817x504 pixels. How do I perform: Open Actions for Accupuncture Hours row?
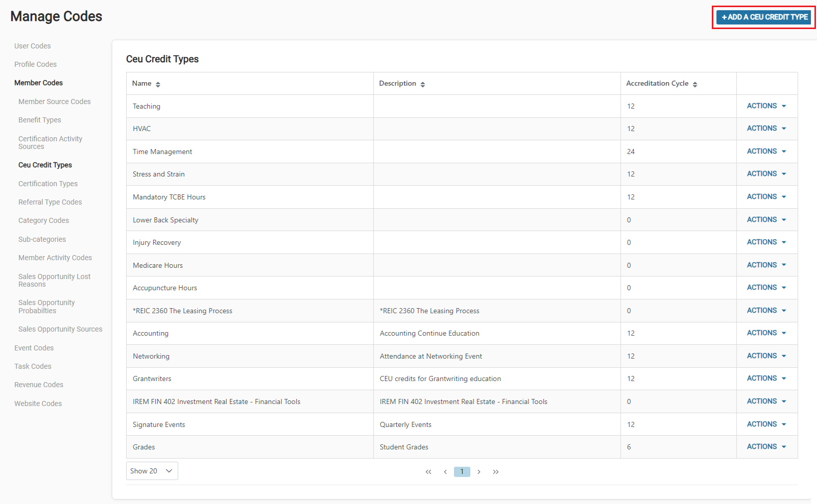coord(766,288)
